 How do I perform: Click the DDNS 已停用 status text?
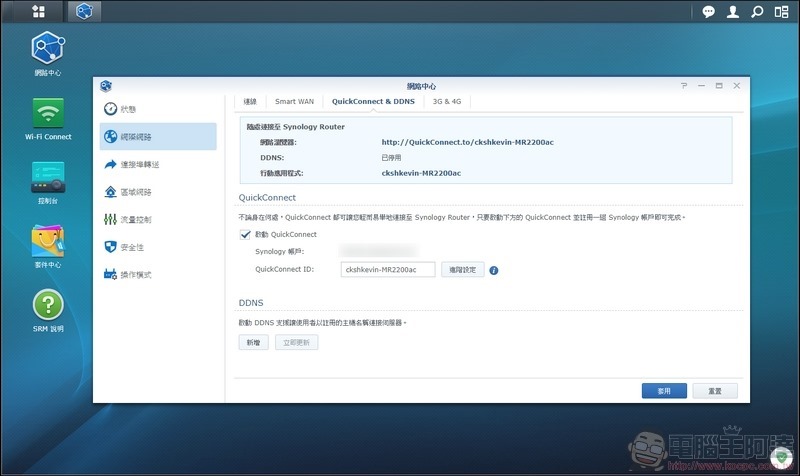[x=391, y=158]
